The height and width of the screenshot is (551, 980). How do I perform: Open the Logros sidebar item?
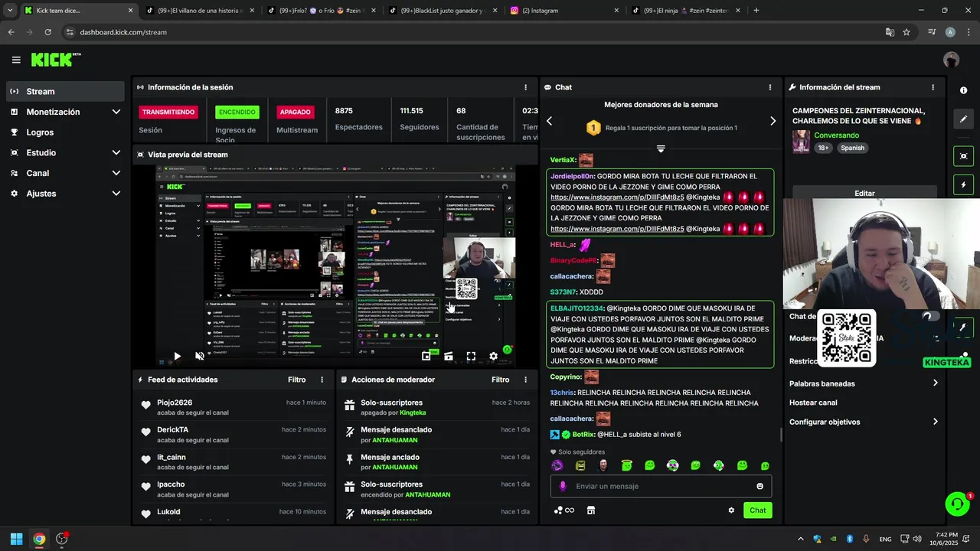coord(65,132)
